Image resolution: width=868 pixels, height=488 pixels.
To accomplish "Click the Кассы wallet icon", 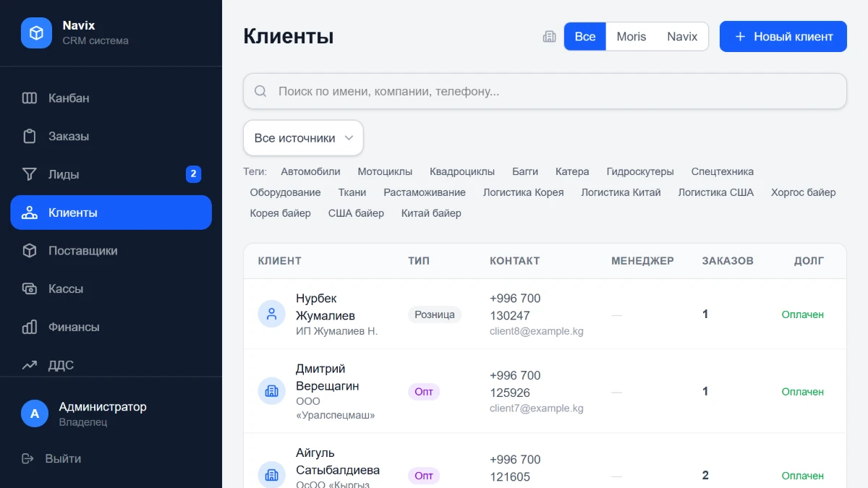I will point(30,288).
